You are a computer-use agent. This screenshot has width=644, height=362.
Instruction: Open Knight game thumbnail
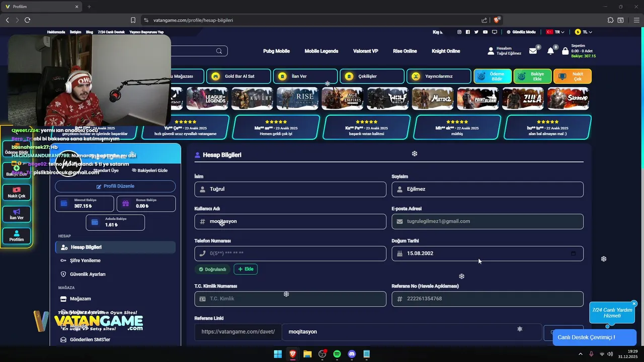point(252,99)
